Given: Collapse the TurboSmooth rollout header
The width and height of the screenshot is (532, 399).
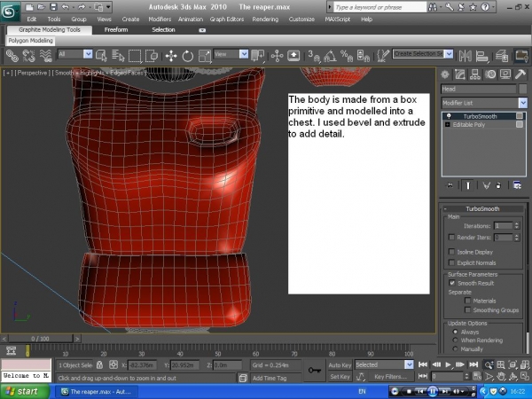Looking at the screenshot, I should [x=483, y=208].
